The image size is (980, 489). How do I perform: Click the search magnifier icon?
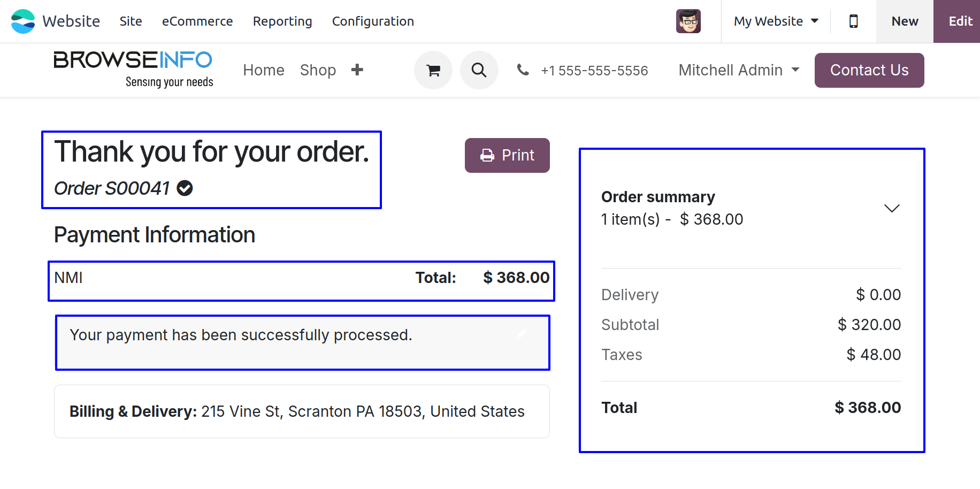[479, 70]
